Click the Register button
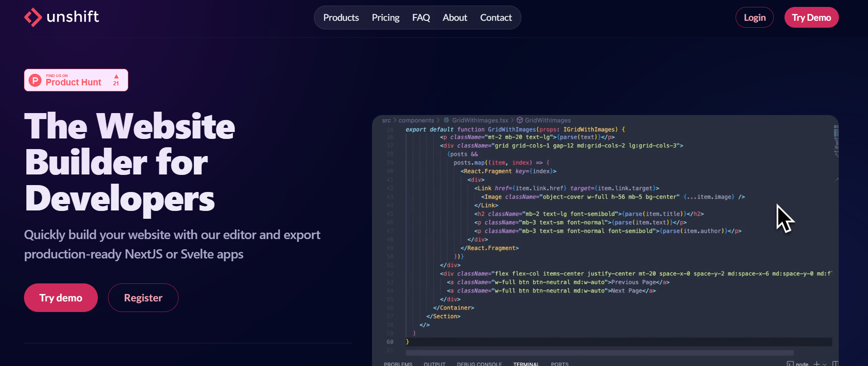This screenshot has height=366, width=868. point(143,298)
